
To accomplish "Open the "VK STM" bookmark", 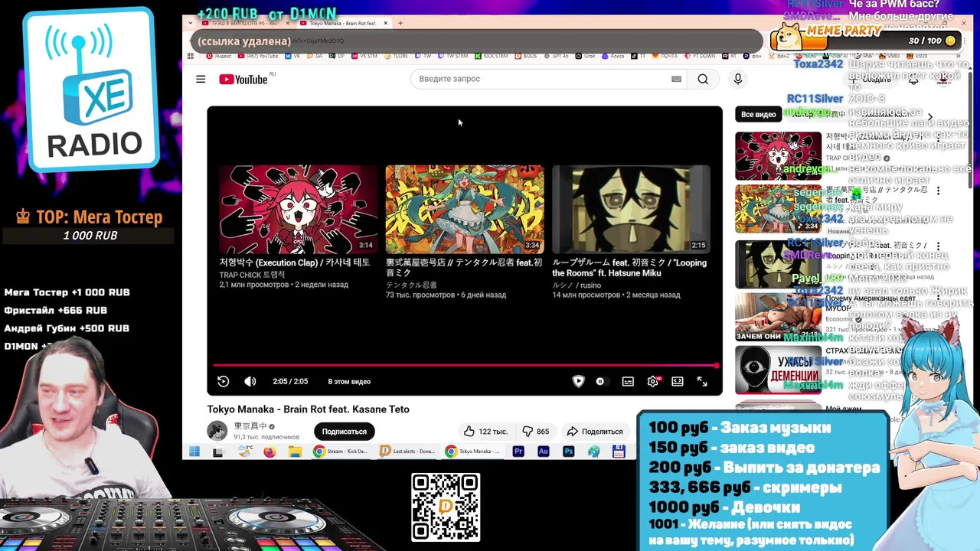I will pos(364,56).
